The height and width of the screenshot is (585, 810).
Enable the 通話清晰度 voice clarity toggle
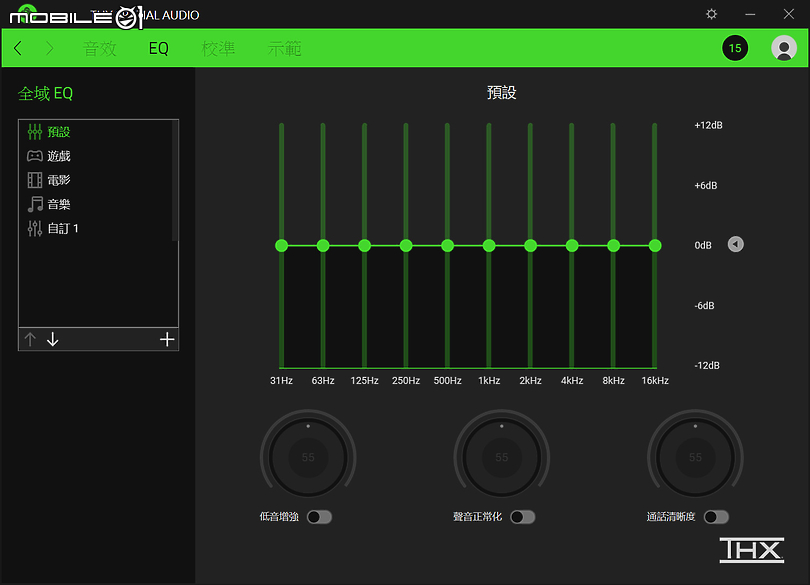point(716,517)
